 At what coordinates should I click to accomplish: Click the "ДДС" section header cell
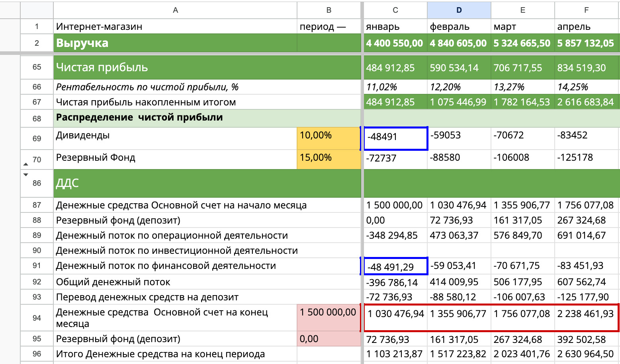pyautogui.click(x=175, y=183)
